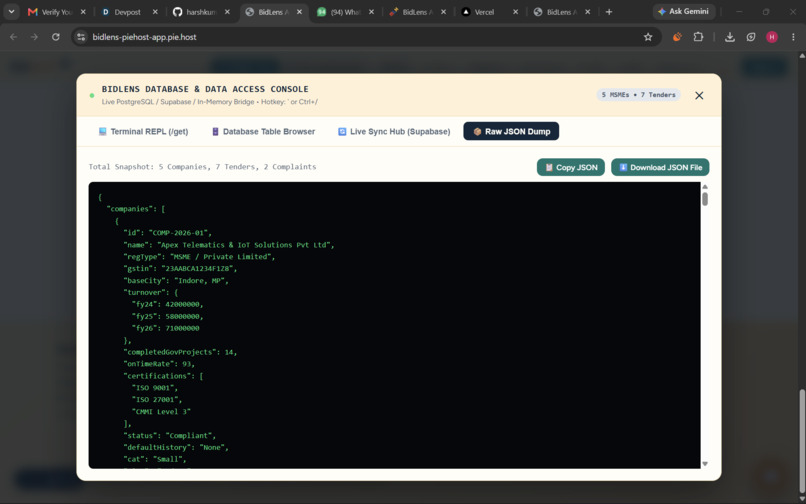Click the Copy JSON button
Viewport: 806px width, 504px height.
pyautogui.click(x=571, y=168)
